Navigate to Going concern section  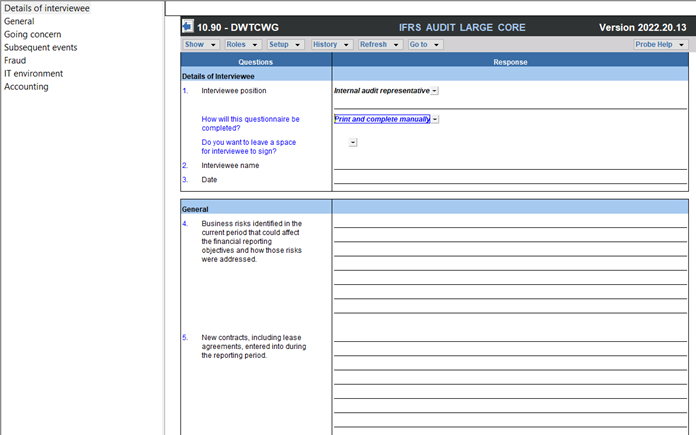tap(32, 34)
